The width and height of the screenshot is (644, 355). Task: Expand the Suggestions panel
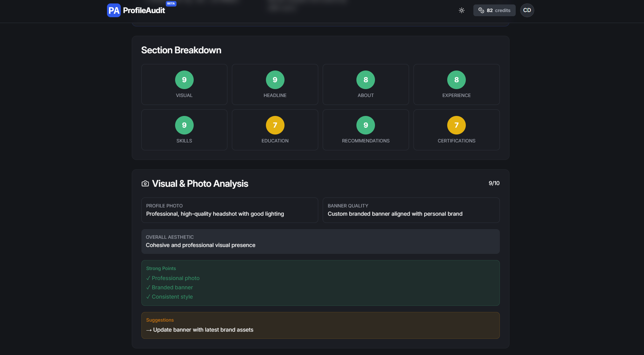tap(320, 325)
